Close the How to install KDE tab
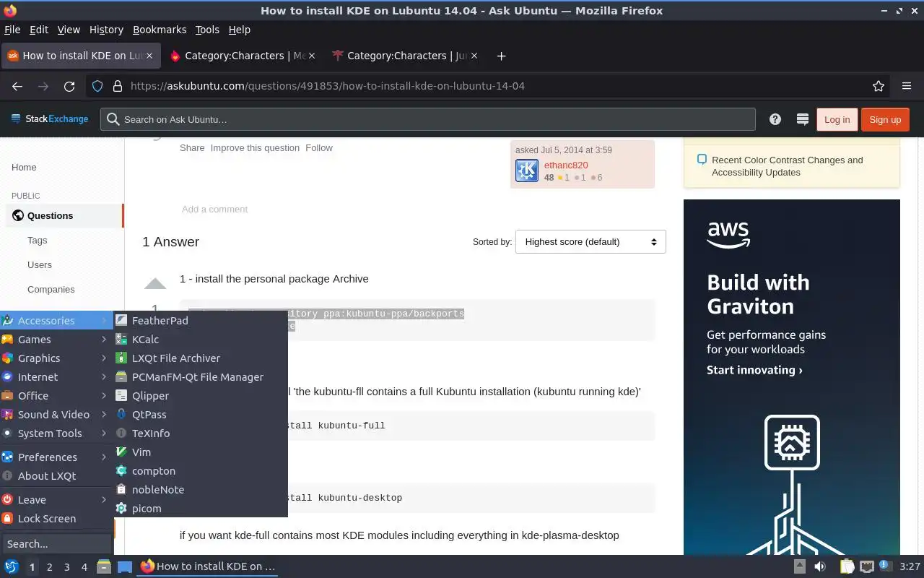Image resolution: width=924 pixels, height=578 pixels. tap(149, 56)
